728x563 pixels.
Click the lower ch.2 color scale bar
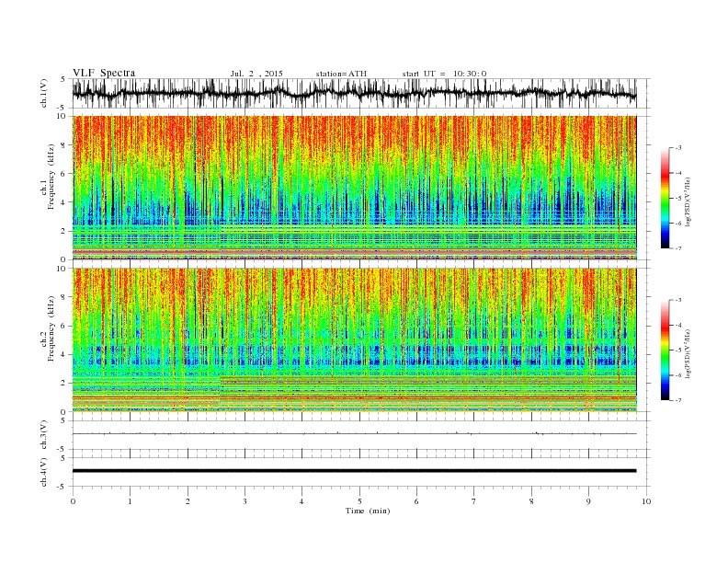(x=665, y=350)
